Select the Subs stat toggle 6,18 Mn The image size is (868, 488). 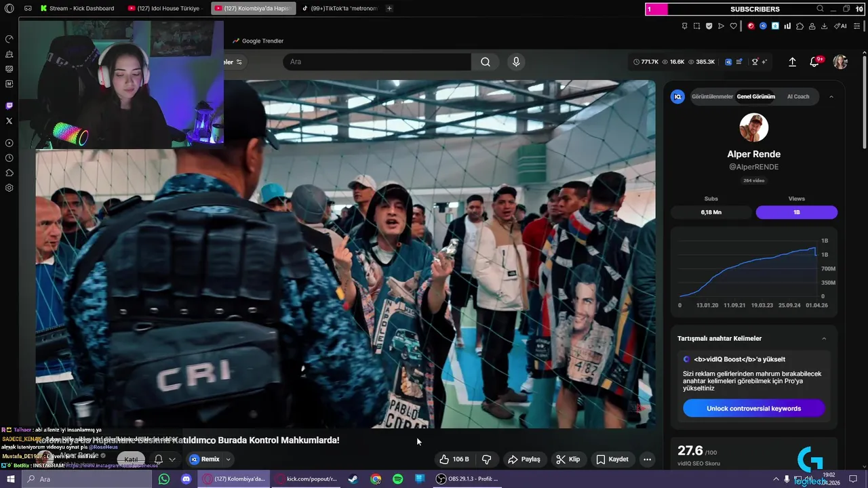tap(711, 212)
